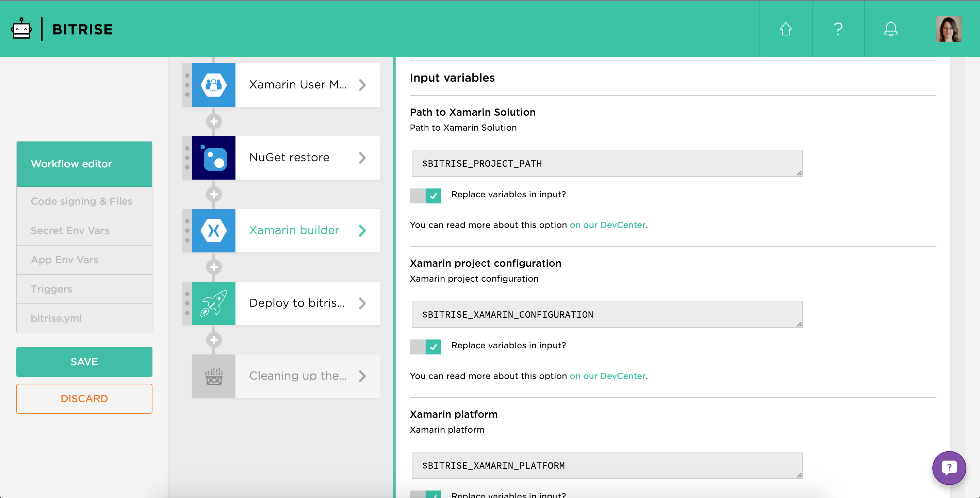Click the Xamarin platform heading
This screenshot has width=980, height=498.
point(454,414)
